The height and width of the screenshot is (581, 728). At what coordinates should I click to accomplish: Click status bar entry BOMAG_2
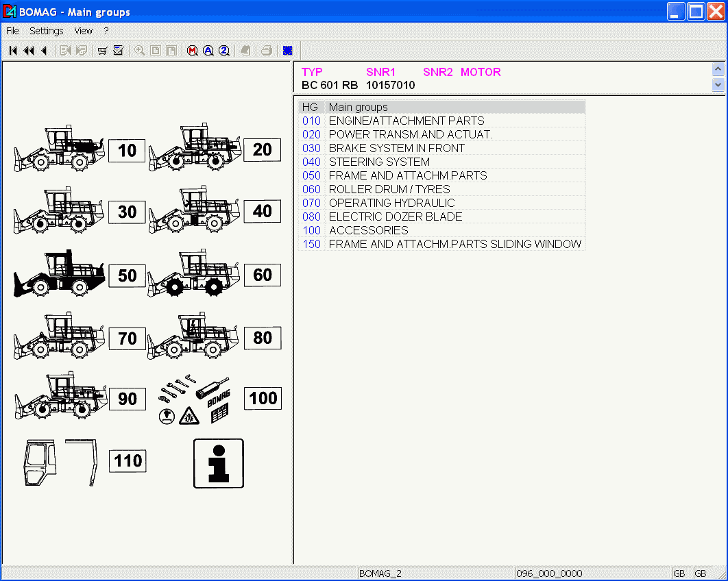(380, 573)
